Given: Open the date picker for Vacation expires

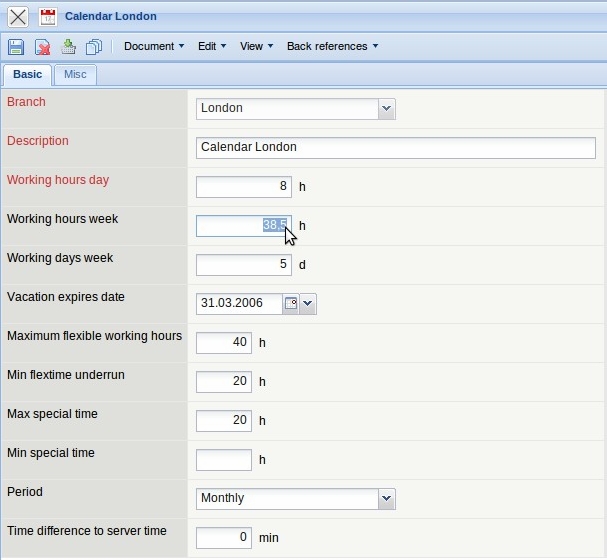Looking at the screenshot, I should pos(291,304).
